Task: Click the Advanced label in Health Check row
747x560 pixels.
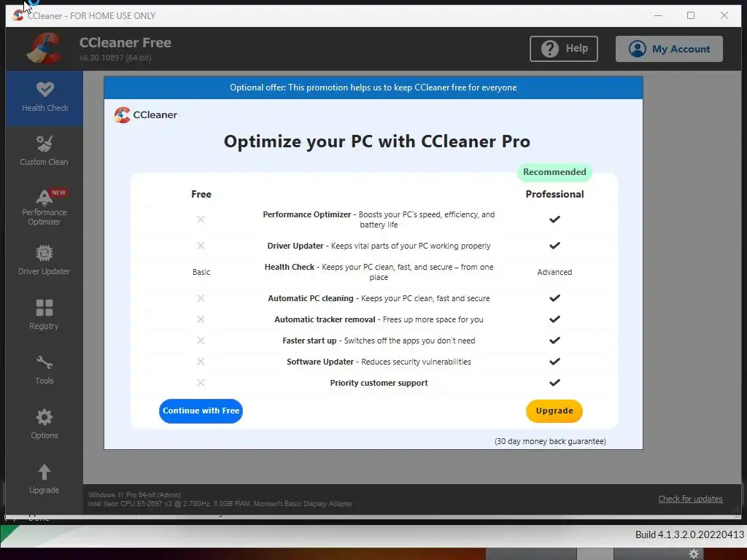Action: (554, 273)
